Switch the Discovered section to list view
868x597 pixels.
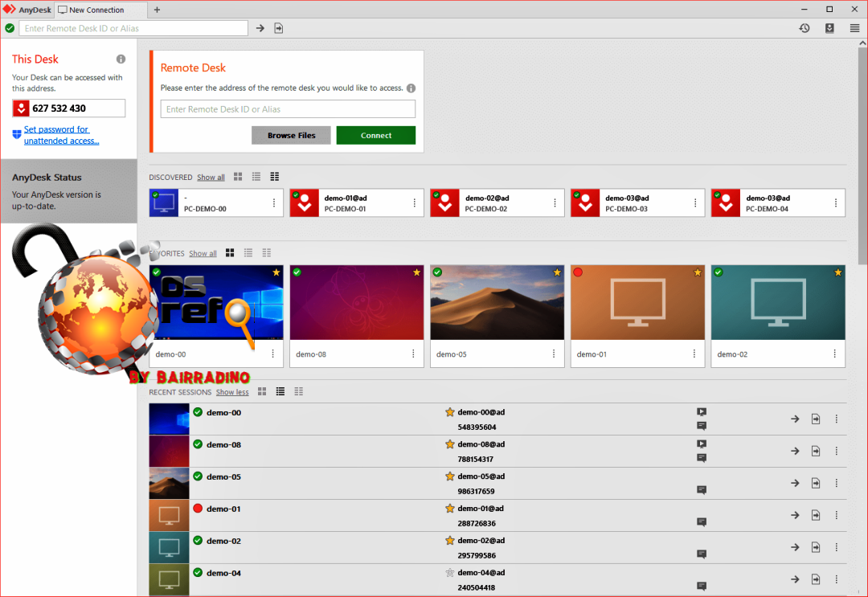[x=256, y=177]
